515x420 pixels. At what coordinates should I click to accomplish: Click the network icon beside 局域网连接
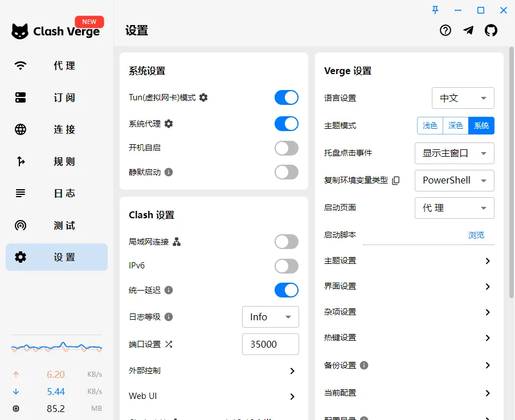click(177, 242)
